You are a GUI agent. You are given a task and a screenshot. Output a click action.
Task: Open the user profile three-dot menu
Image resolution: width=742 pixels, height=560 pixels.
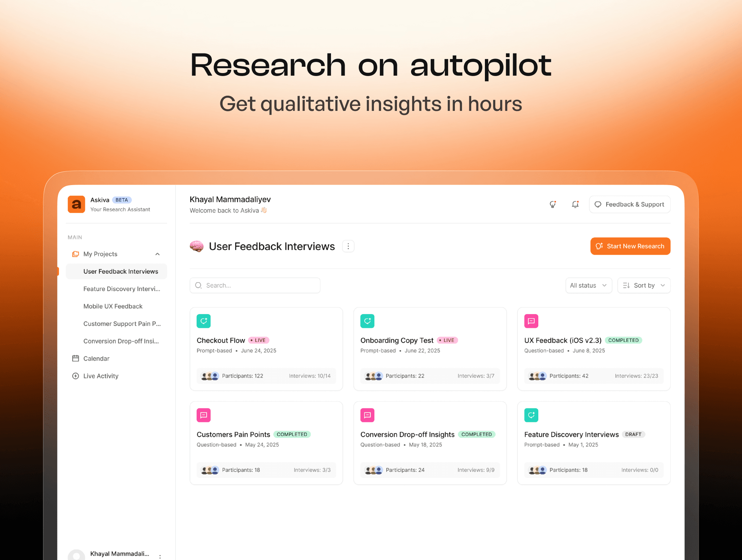coord(160,556)
